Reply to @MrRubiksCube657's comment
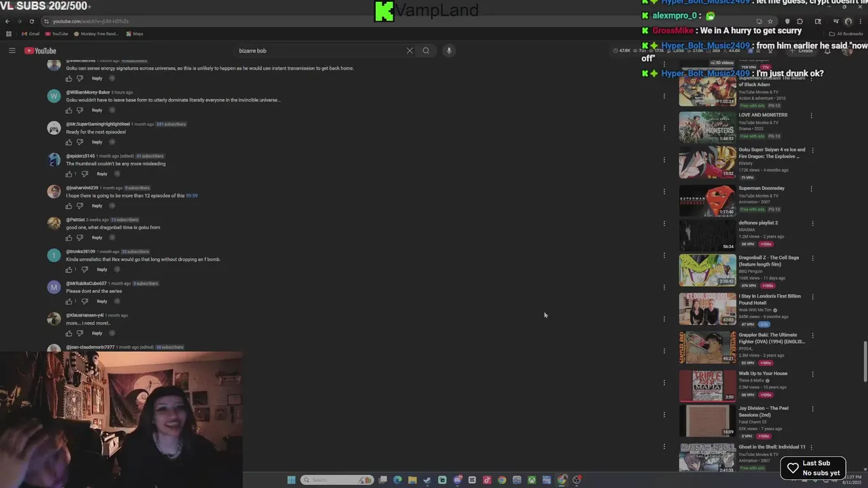Screen dimensions: 868x488 tap(102, 302)
